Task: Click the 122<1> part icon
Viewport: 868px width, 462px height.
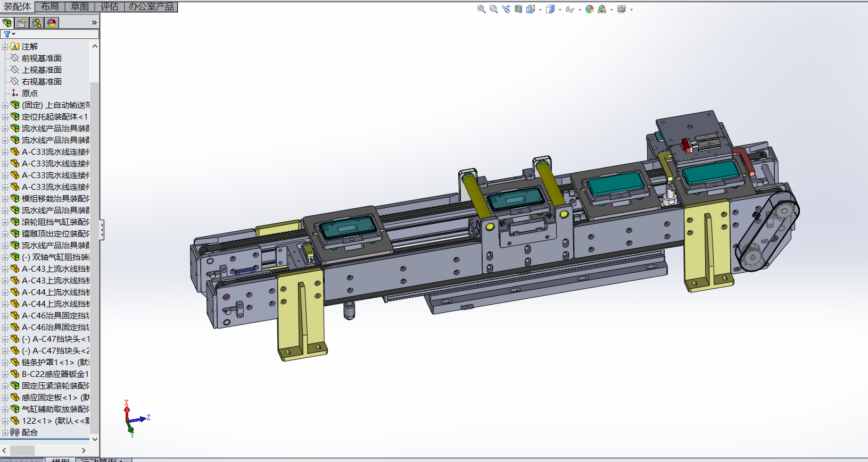Action: (15, 421)
